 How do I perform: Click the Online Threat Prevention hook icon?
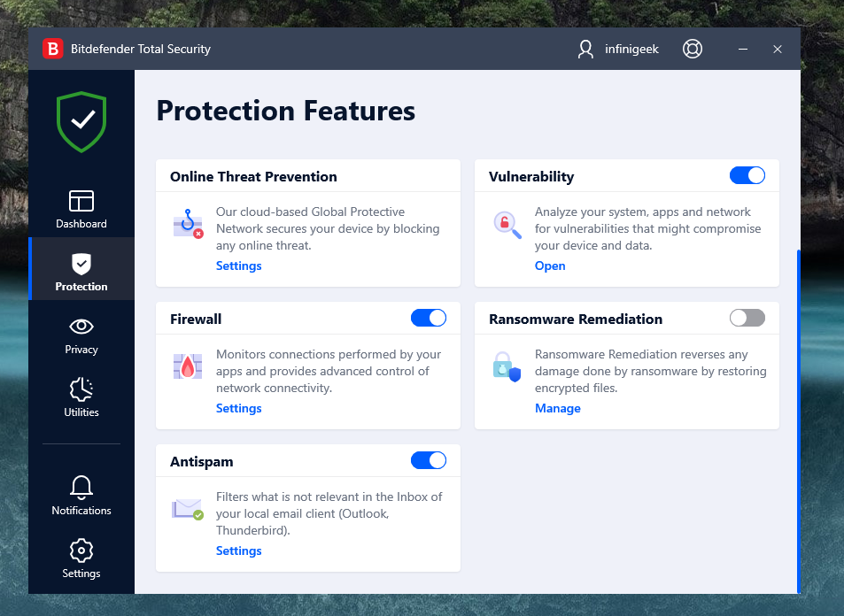[188, 224]
